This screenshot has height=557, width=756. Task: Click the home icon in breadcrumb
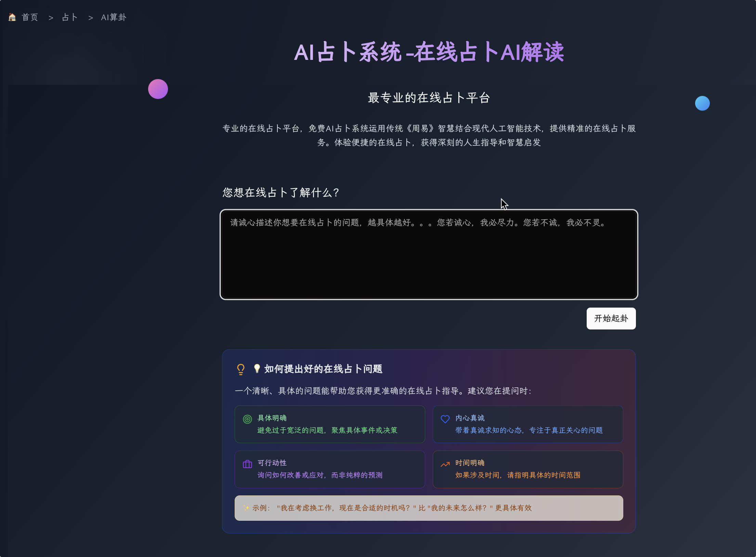click(x=12, y=17)
